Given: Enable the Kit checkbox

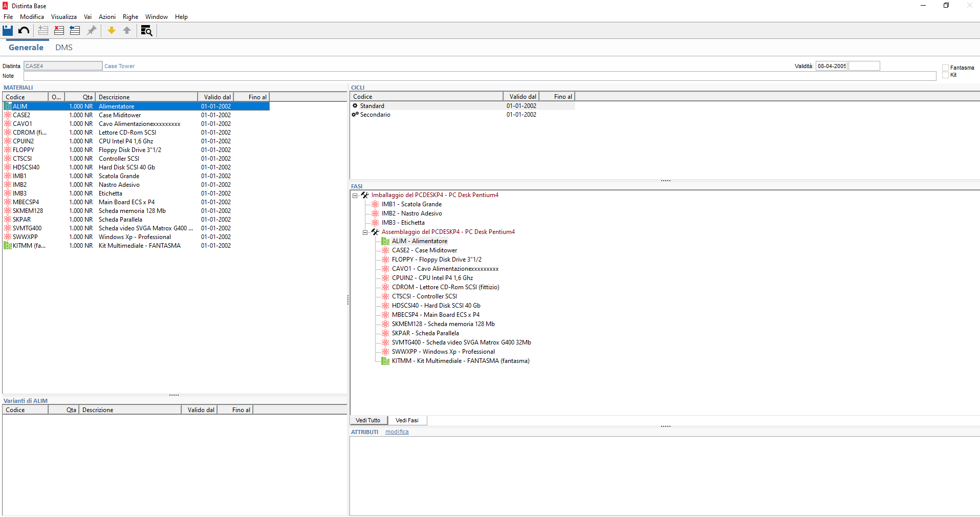Looking at the screenshot, I should point(945,75).
